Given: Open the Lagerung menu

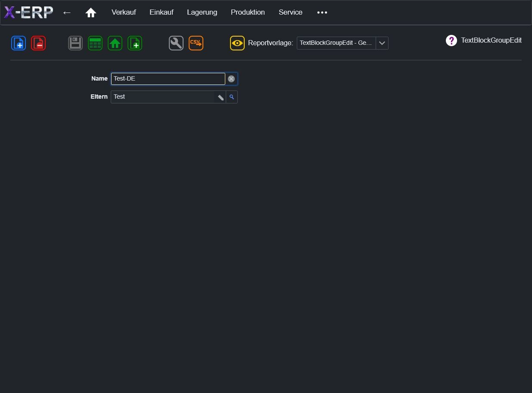Looking at the screenshot, I should point(202,12).
